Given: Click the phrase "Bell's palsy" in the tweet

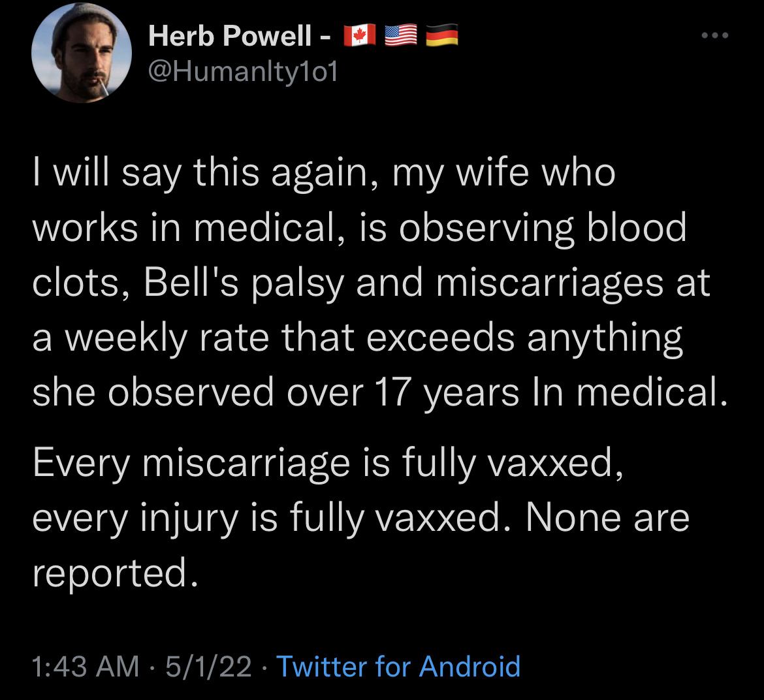Looking at the screenshot, I should [x=243, y=283].
